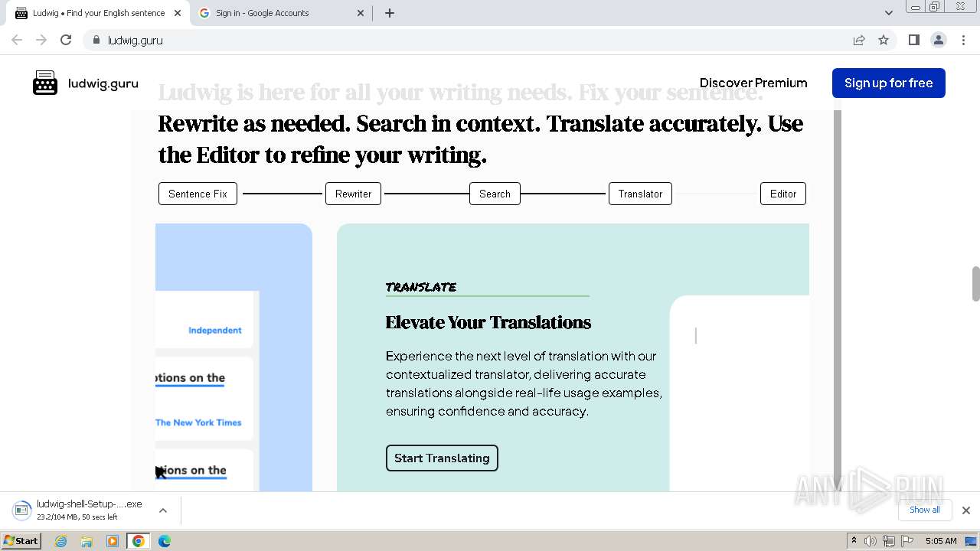Click the translation input field card
Image resolution: width=980 pixels, height=551 pixels.
(739, 393)
